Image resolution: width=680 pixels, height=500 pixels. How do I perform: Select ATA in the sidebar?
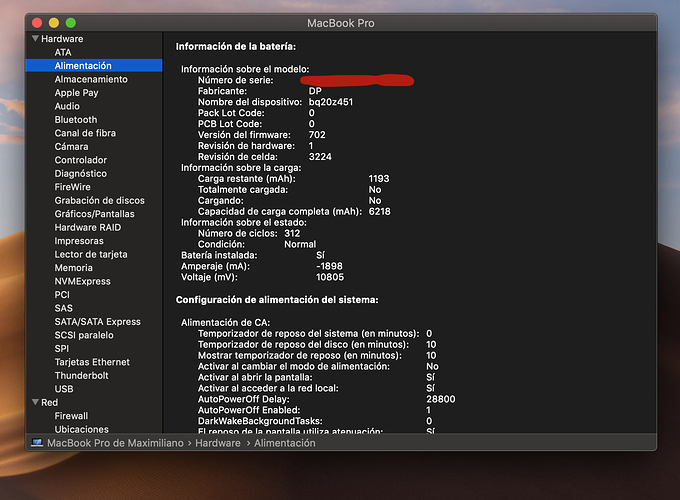(63, 52)
